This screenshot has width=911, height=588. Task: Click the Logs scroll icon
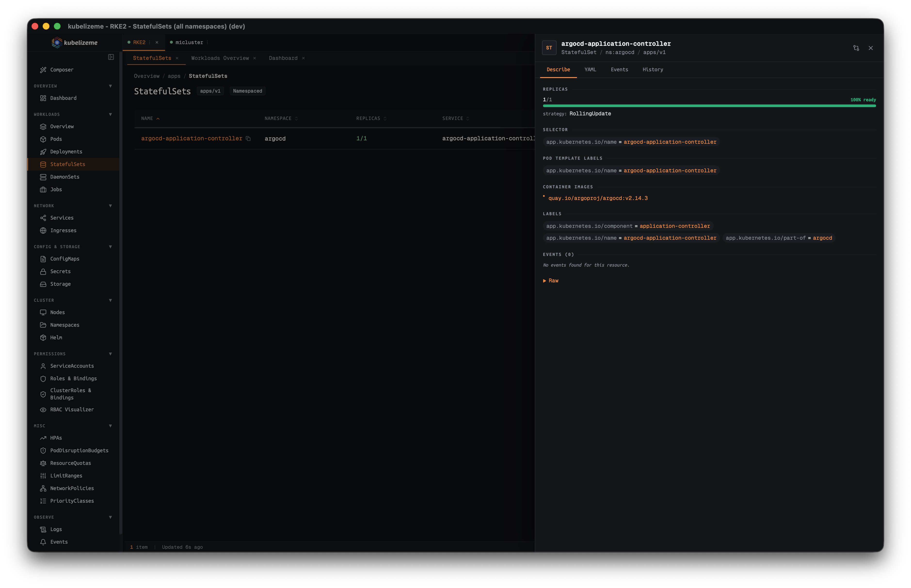(x=43, y=529)
